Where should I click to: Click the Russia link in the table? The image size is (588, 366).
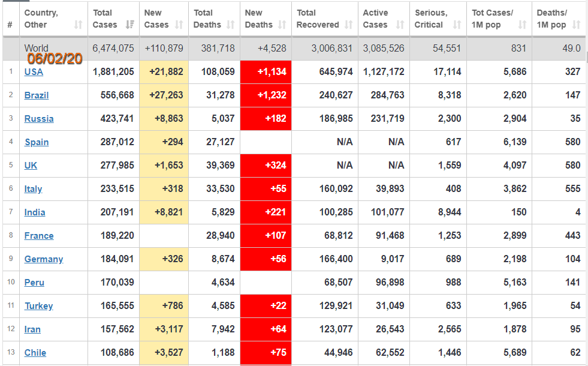click(x=39, y=119)
